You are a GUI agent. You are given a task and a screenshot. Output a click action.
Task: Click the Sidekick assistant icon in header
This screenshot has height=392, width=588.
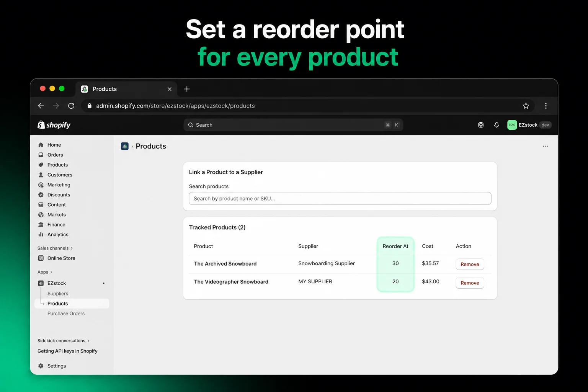coord(481,125)
